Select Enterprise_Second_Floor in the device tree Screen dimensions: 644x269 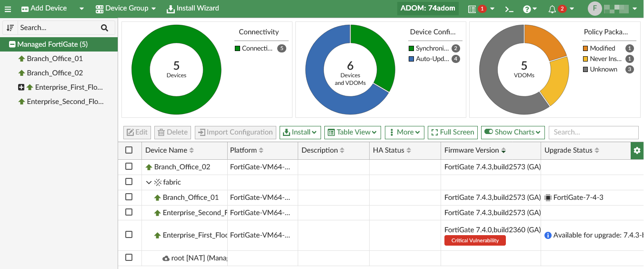point(65,102)
